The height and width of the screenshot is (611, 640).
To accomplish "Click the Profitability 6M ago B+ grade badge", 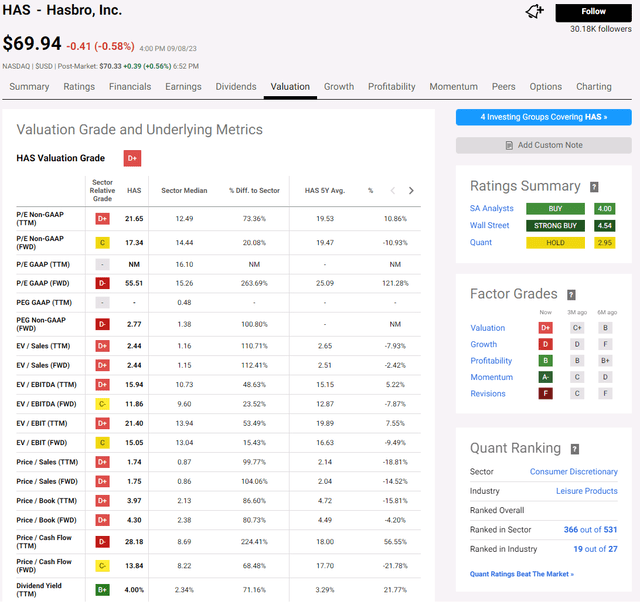I will click(x=605, y=360).
